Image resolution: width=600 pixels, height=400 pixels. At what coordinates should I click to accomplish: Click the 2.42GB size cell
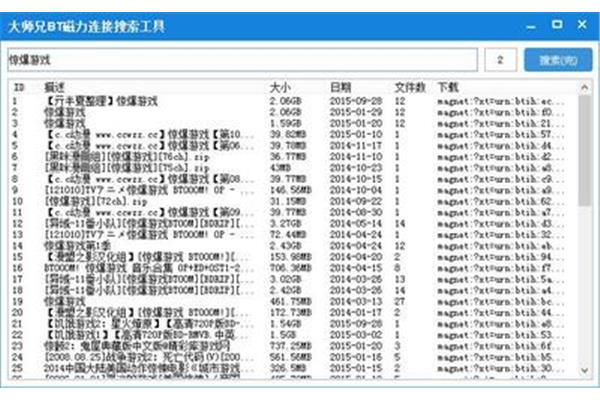285,290
